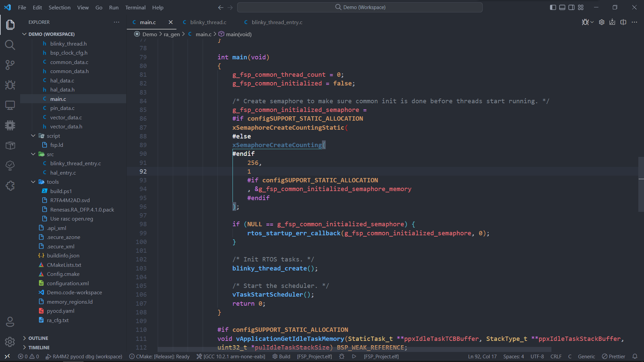The height and width of the screenshot is (362, 644).
Task: Toggle the primary side bar layout button
Action: [x=553, y=7]
